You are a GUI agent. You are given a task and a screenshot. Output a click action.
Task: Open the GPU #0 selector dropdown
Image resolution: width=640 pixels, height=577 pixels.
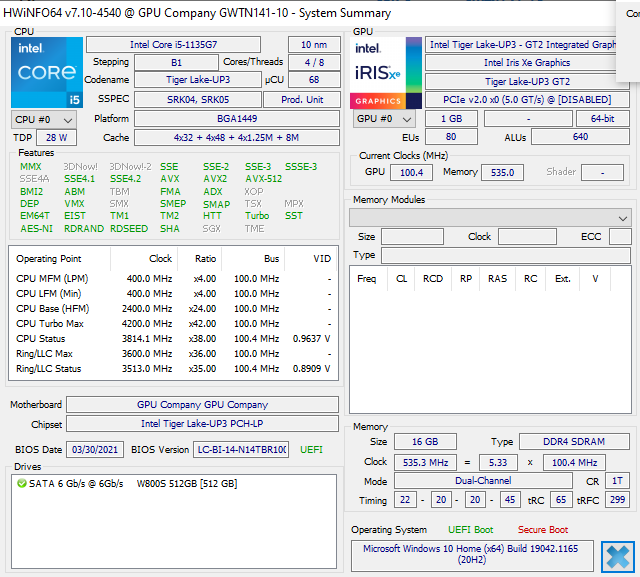click(384, 119)
